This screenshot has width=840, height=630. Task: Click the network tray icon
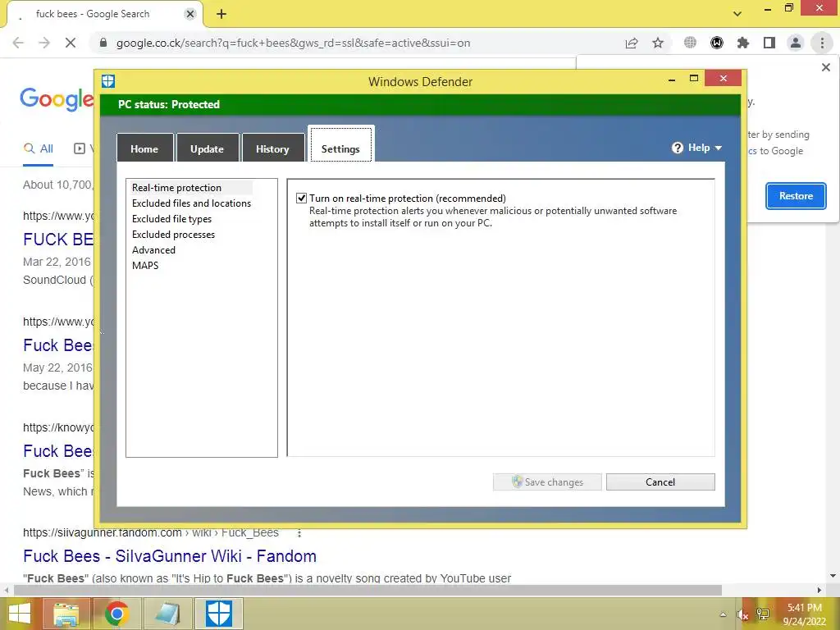[762, 614]
